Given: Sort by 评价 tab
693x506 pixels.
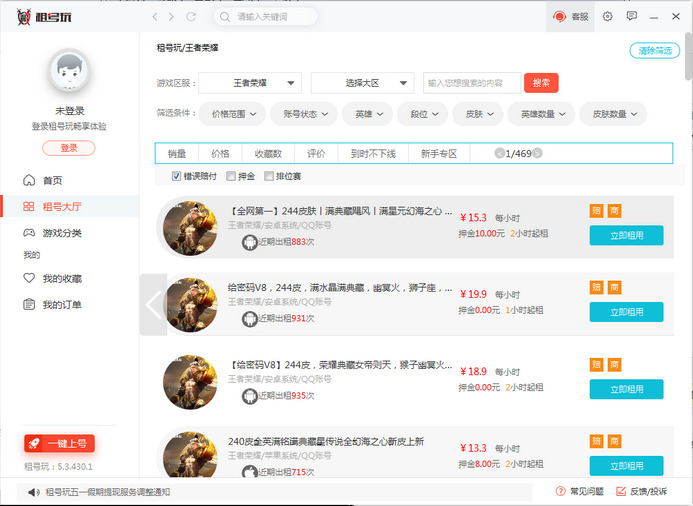Looking at the screenshot, I should click(x=316, y=154).
